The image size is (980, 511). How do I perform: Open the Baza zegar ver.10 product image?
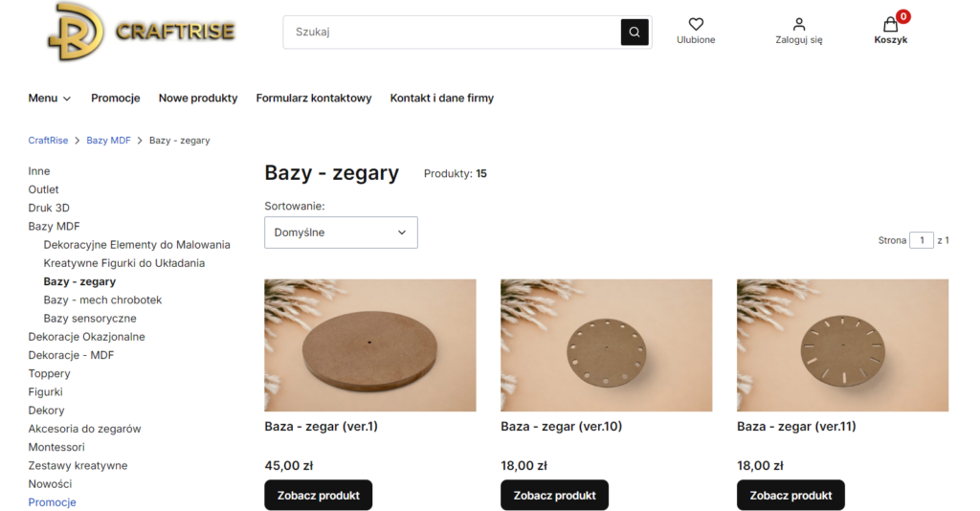606,345
